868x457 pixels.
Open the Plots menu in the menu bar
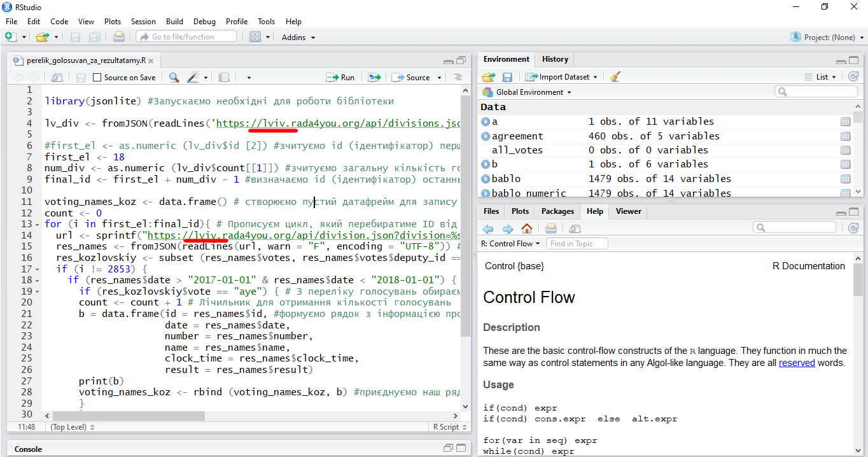click(113, 22)
